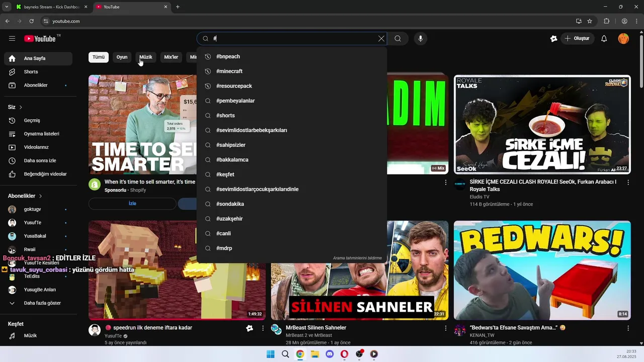
Task: Start voice search with the microphone
Action: point(421,39)
